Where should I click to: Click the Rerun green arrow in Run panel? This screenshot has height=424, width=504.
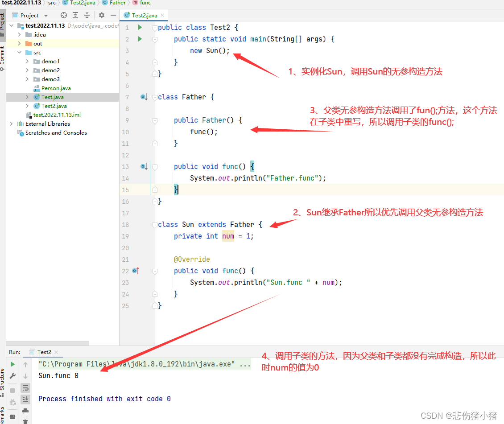point(12,364)
